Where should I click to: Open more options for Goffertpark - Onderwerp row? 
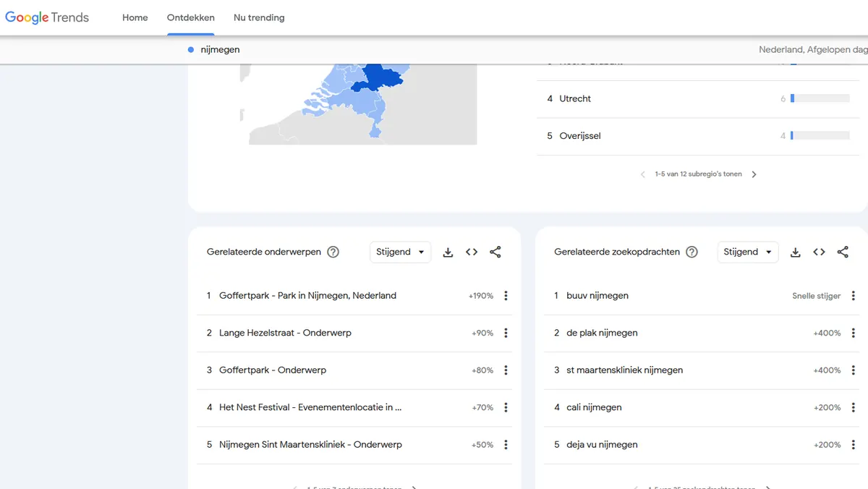click(506, 370)
